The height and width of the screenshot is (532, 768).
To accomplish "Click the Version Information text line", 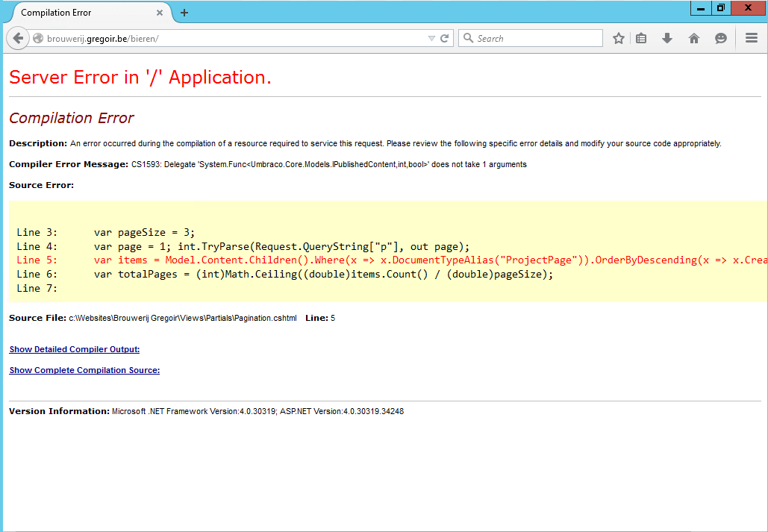I will click(x=206, y=411).
